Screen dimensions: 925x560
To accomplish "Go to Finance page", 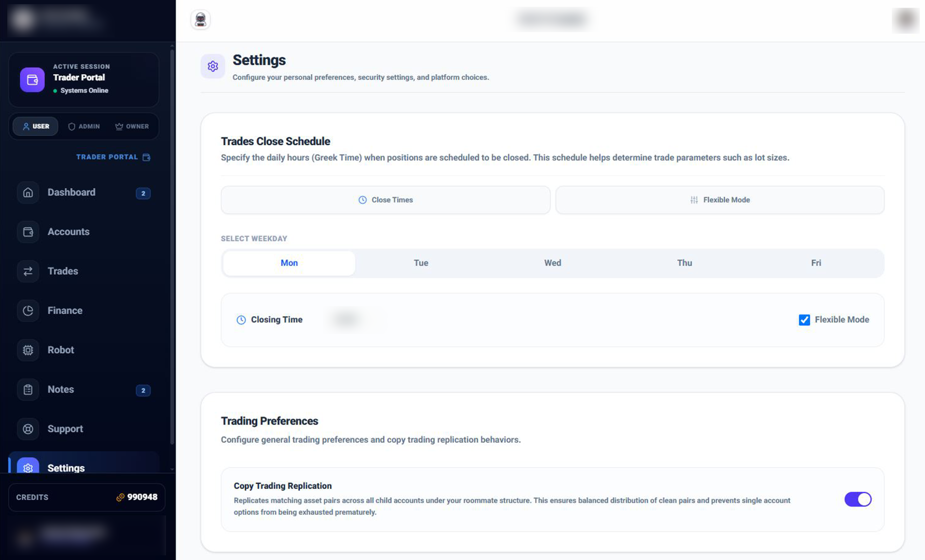I will (84, 311).
